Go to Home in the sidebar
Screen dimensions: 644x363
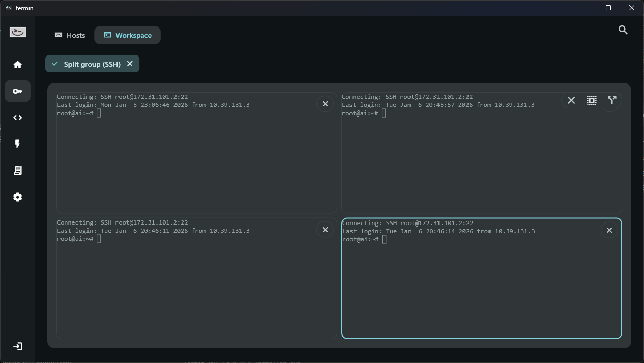[17, 65]
